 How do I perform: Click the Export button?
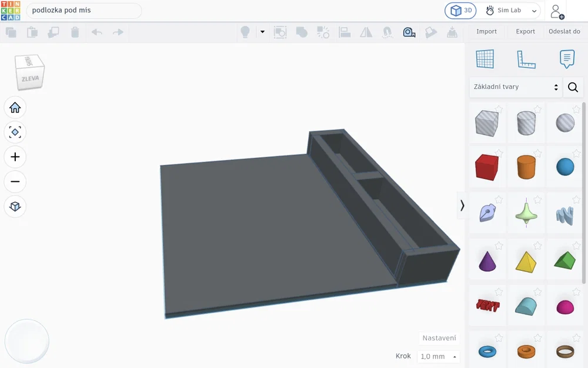click(x=525, y=32)
